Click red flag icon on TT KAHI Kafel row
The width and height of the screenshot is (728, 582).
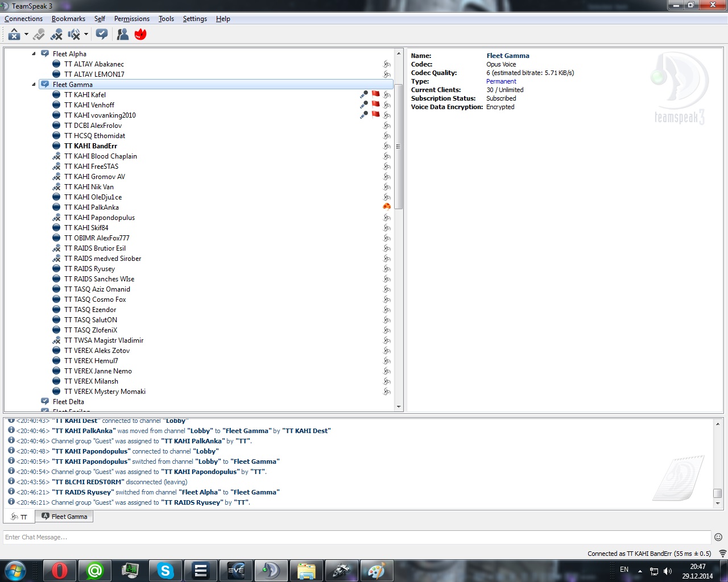(375, 94)
